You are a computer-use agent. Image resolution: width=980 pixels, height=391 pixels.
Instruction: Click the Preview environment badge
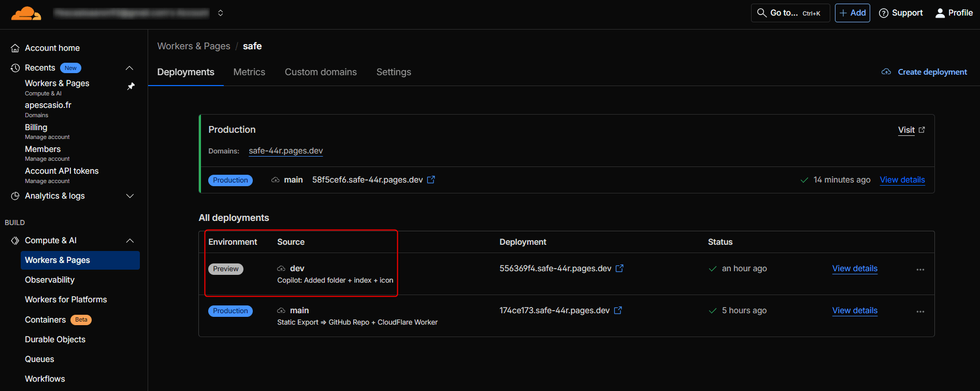pos(226,269)
